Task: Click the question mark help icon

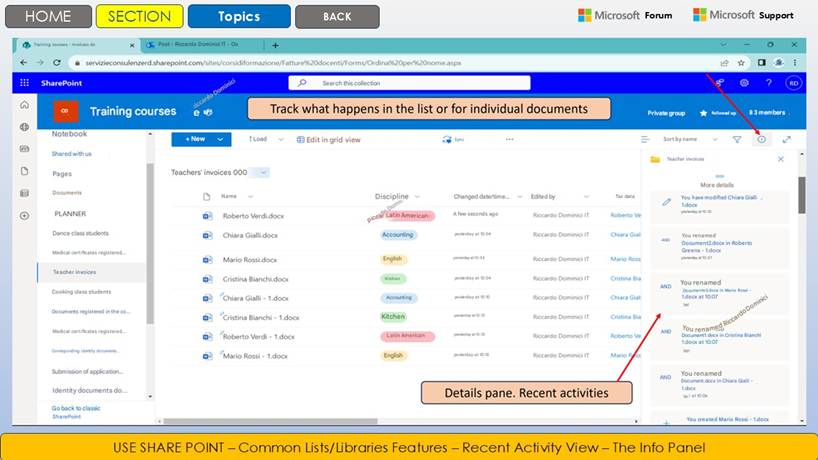Action: (769, 83)
